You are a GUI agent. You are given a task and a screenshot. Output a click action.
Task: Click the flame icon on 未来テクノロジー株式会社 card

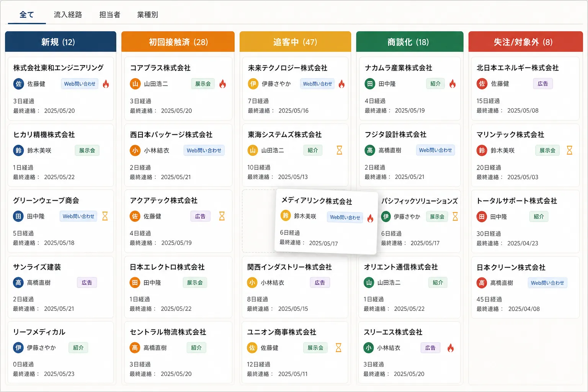click(341, 84)
